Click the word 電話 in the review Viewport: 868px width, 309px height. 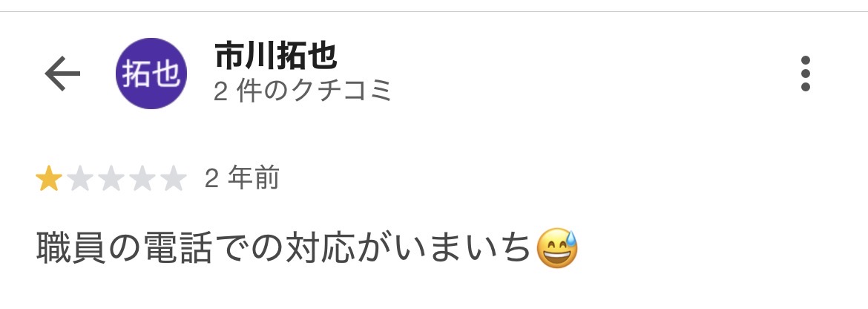(x=177, y=247)
